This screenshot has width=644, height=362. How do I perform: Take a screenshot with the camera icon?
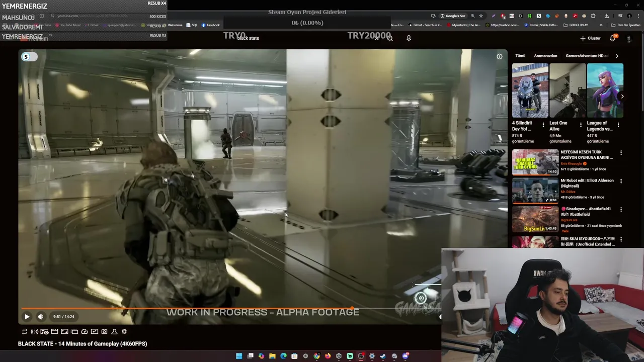click(104, 332)
